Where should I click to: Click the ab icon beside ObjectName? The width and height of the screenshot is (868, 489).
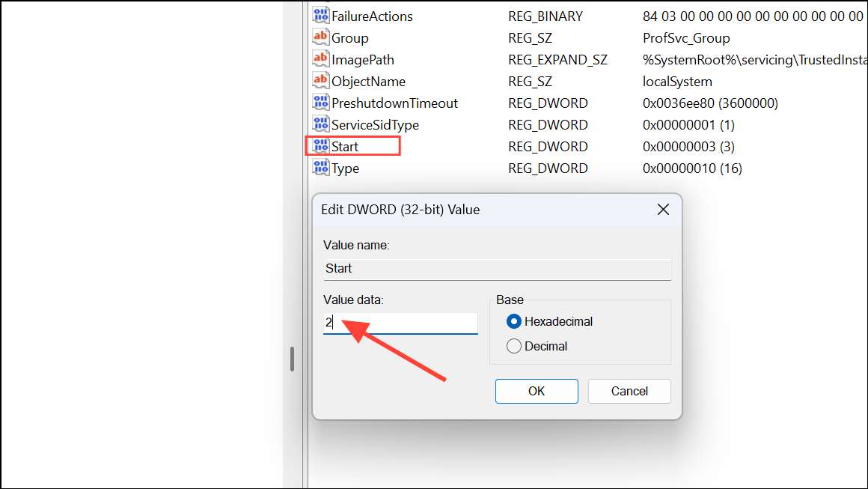click(x=321, y=80)
